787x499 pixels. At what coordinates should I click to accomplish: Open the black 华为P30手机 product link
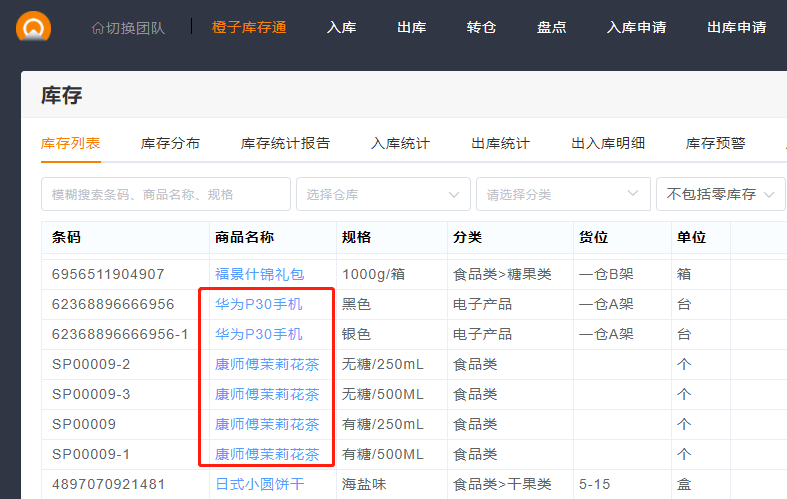pyautogui.click(x=258, y=304)
